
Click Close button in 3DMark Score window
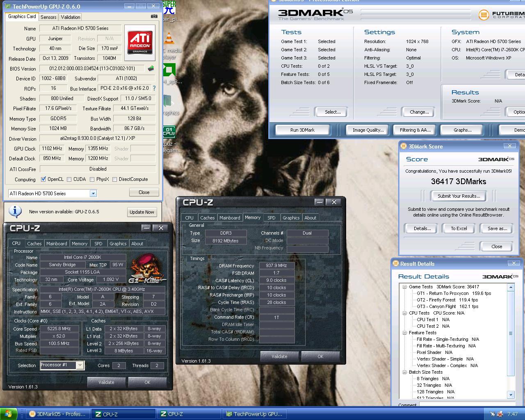(497, 247)
